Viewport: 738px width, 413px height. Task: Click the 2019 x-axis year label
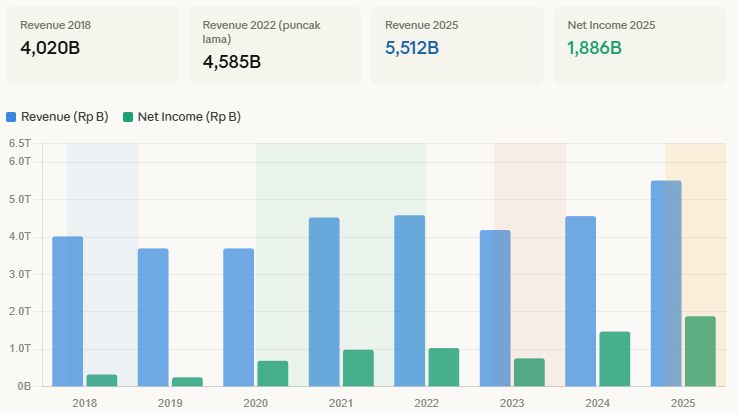pyautogui.click(x=170, y=402)
